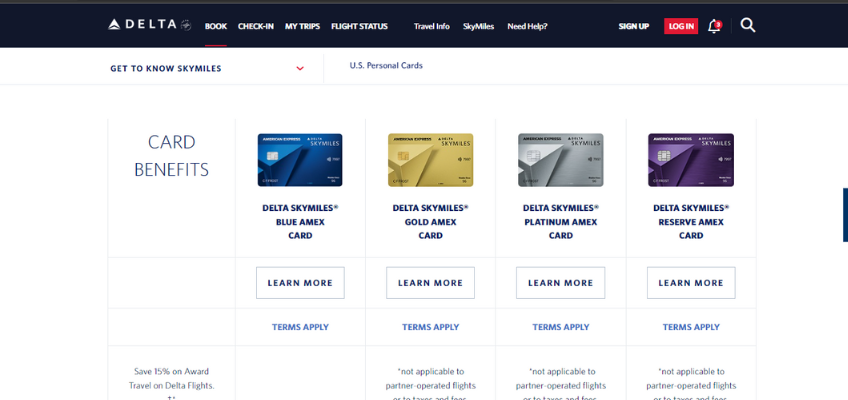Image resolution: width=848 pixels, height=400 pixels.
Task: Expand the Get to Know SkyMiles chevron
Action: (x=300, y=69)
